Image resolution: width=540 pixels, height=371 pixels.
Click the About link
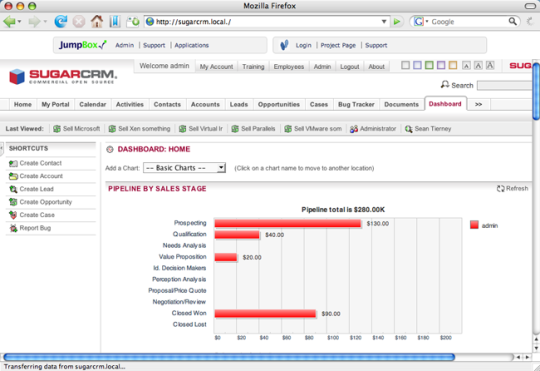(376, 66)
